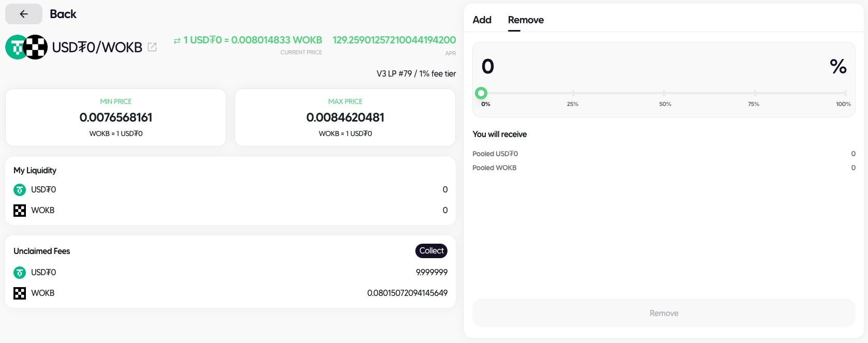This screenshot has height=343, width=868.
Task: Click the Min Price card
Action: (115, 117)
